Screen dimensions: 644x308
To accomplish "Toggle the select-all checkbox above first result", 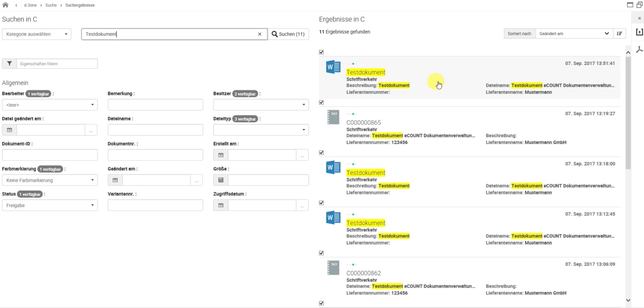I will pos(321,52).
